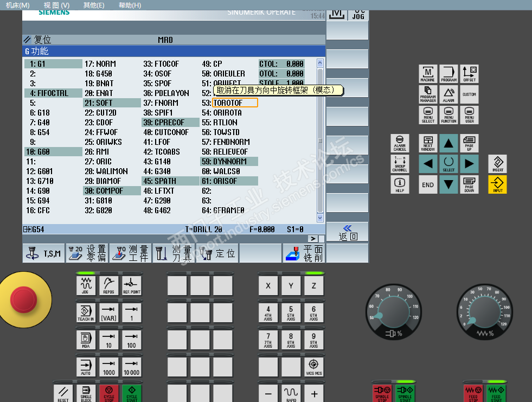Click the yellow INPUT key
Image resolution: width=532 pixels, height=402 pixels.
(x=497, y=184)
